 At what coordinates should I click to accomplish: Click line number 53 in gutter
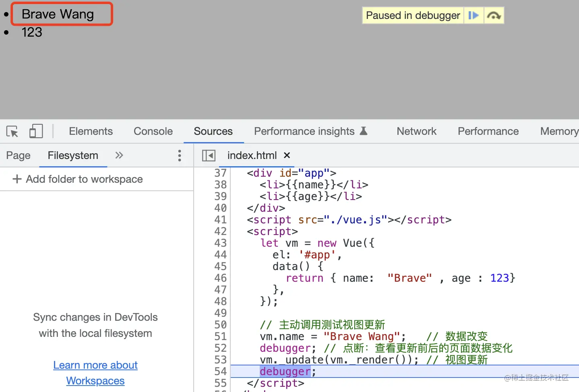coord(220,360)
